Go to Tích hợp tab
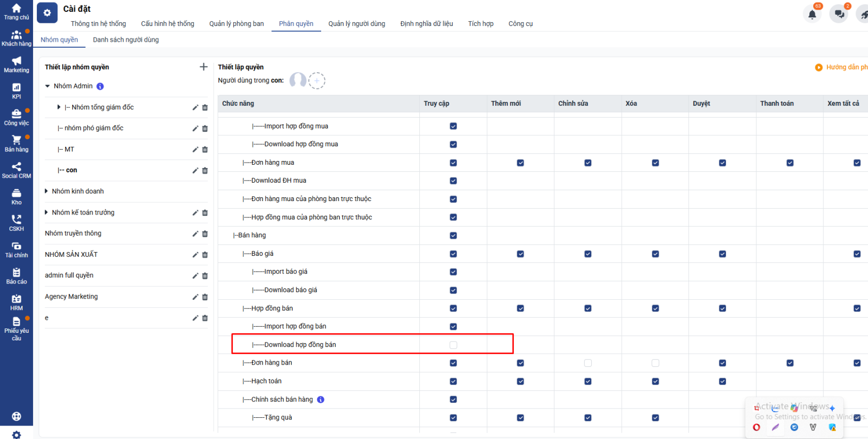868x439 pixels. [481, 24]
